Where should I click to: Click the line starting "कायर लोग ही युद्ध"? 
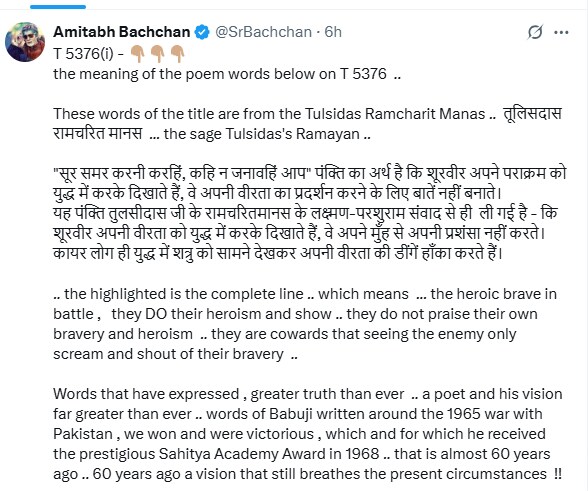tap(278, 253)
